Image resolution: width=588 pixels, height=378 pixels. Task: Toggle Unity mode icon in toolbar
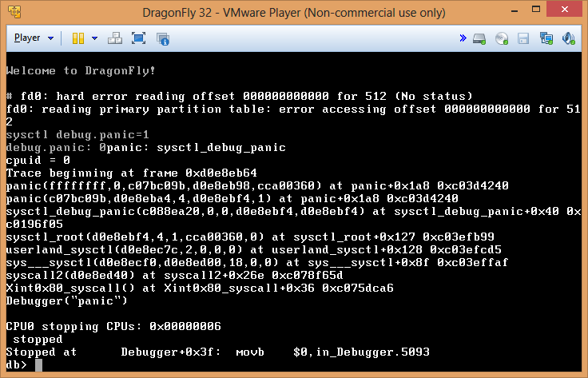coord(162,38)
